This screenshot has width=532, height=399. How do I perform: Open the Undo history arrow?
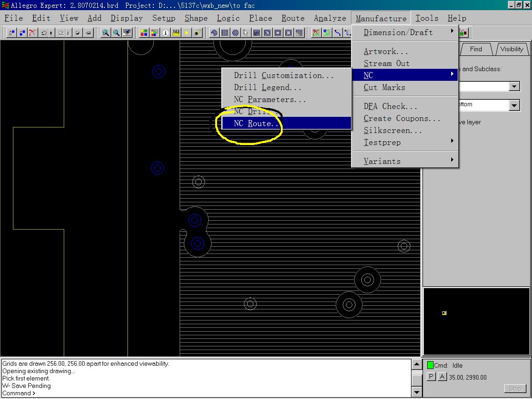(x=51, y=33)
